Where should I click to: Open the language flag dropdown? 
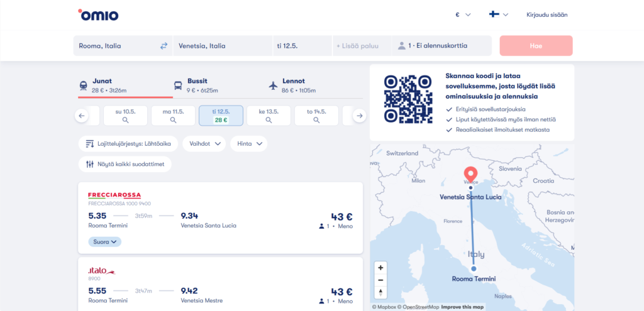[498, 15]
